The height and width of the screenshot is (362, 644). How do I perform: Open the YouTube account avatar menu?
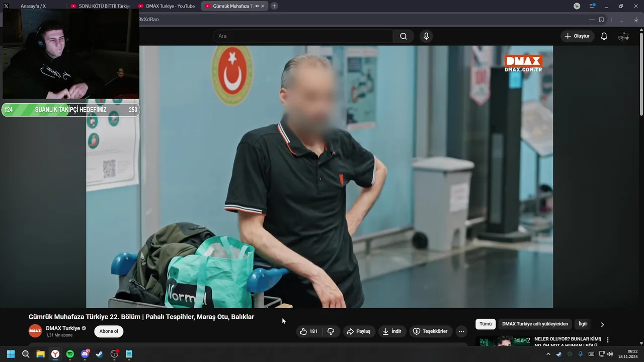click(623, 36)
